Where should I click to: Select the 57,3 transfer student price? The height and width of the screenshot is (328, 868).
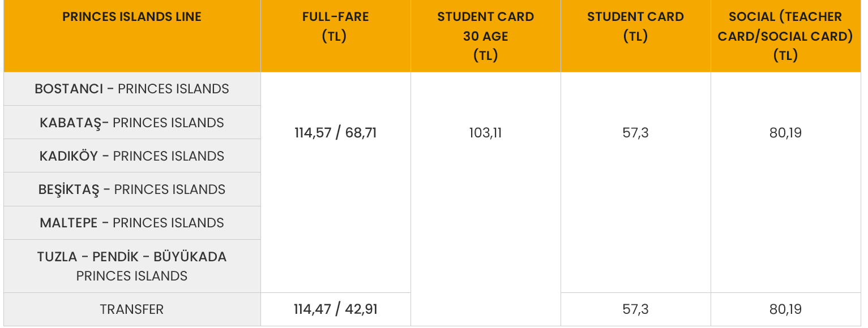(635, 309)
